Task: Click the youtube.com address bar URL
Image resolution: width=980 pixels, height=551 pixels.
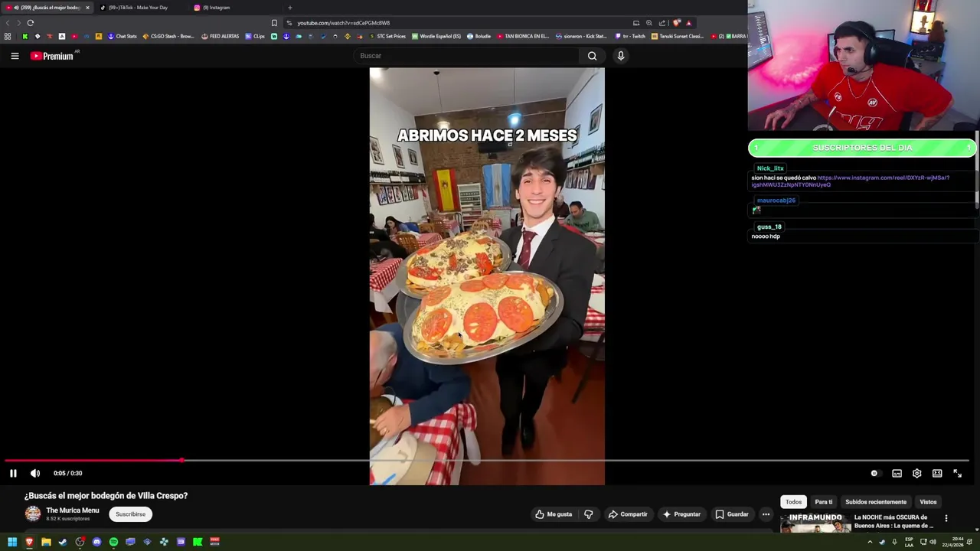Action: [x=344, y=23]
